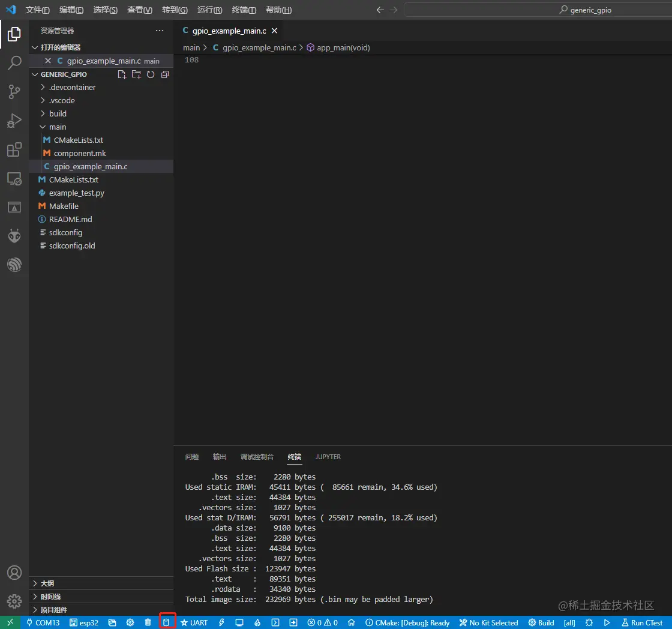Open the Extensions view
Viewport: 672px width, 629px height.
coord(14,149)
